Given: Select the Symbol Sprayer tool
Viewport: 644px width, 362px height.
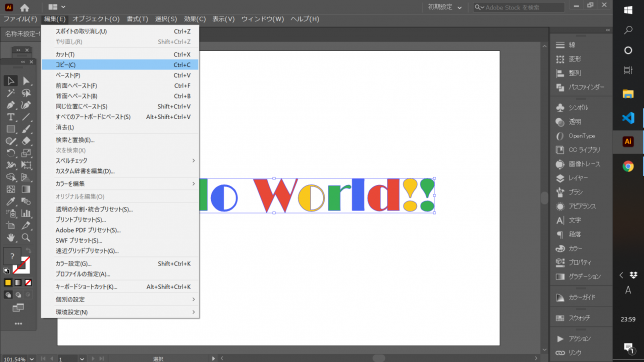Looking at the screenshot, I should [x=11, y=214].
